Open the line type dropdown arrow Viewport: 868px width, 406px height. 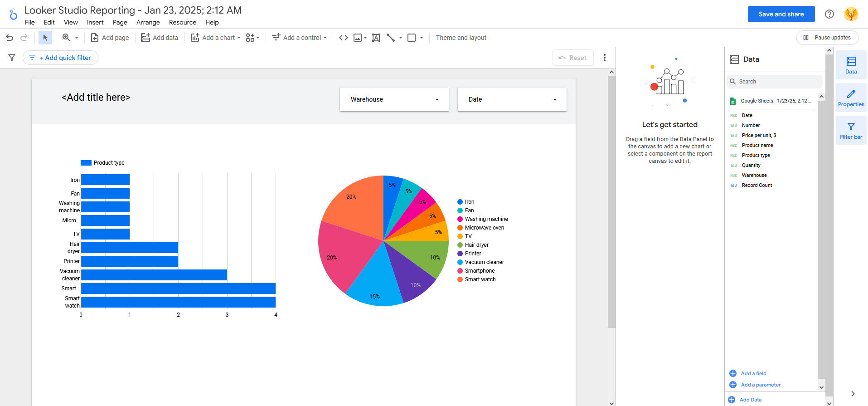[x=401, y=38]
